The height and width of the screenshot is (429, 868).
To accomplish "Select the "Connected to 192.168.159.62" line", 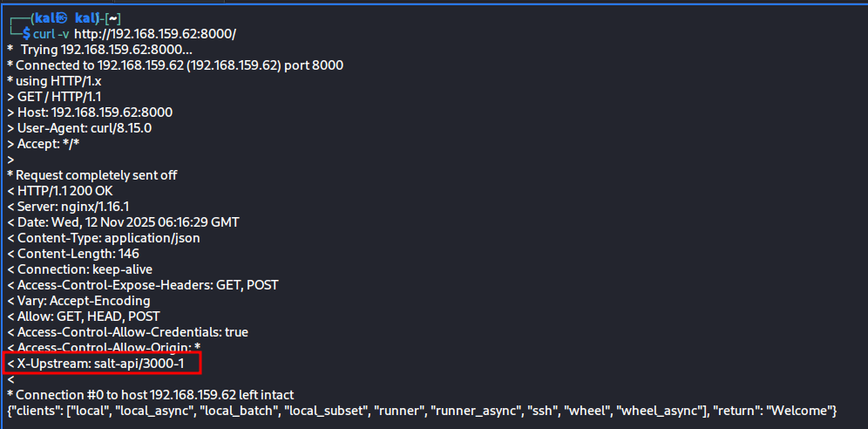I will (x=180, y=65).
